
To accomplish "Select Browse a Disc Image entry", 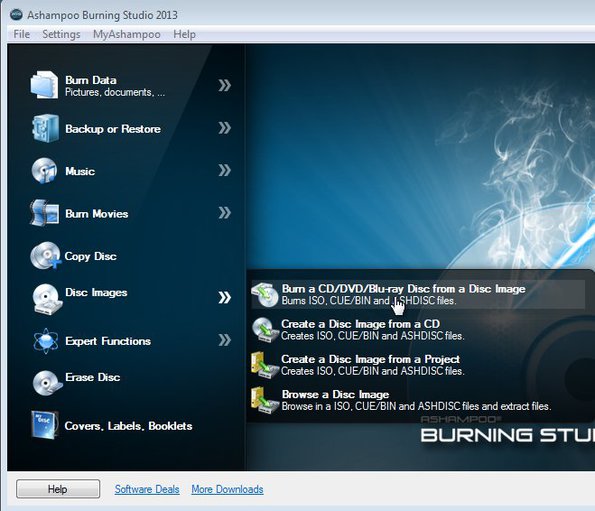I will pyautogui.click(x=402, y=400).
